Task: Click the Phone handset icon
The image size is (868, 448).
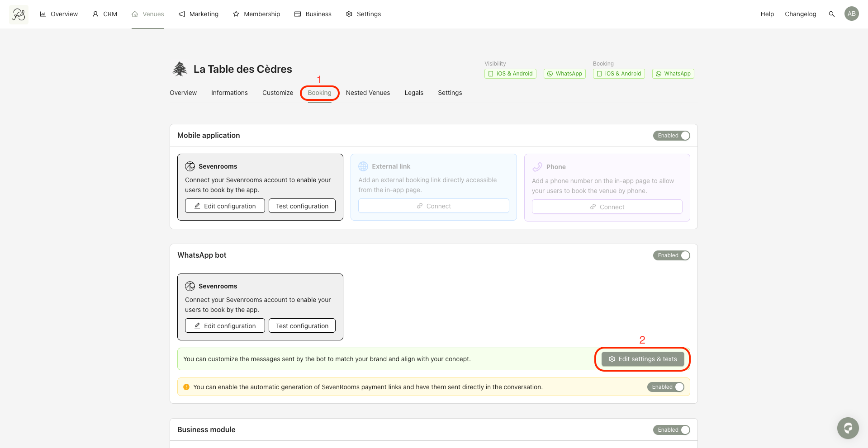Action: 537,167
